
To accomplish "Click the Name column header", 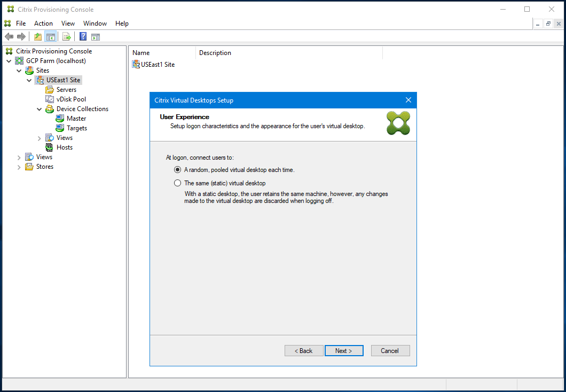I will [141, 52].
